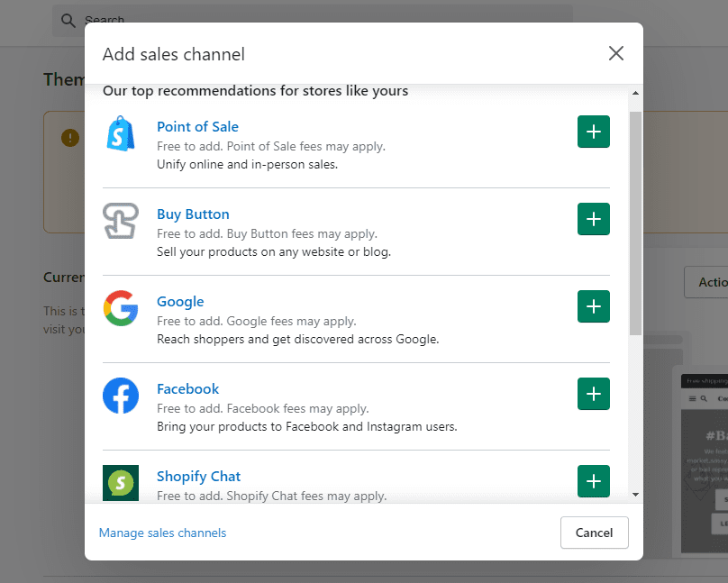The height and width of the screenshot is (583, 728).
Task: Click the search magnifier icon behind dialog
Action: coord(68,21)
